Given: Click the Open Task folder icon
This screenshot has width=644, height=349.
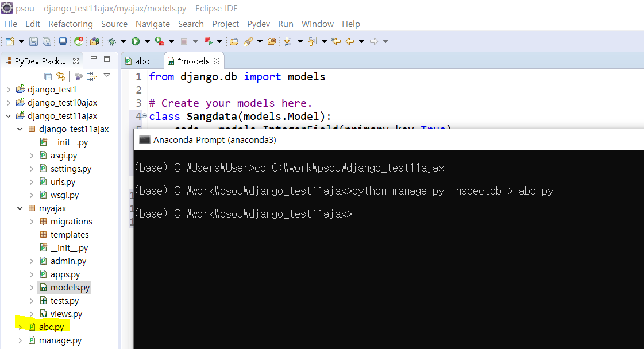Looking at the screenshot, I should click(x=272, y=41).
